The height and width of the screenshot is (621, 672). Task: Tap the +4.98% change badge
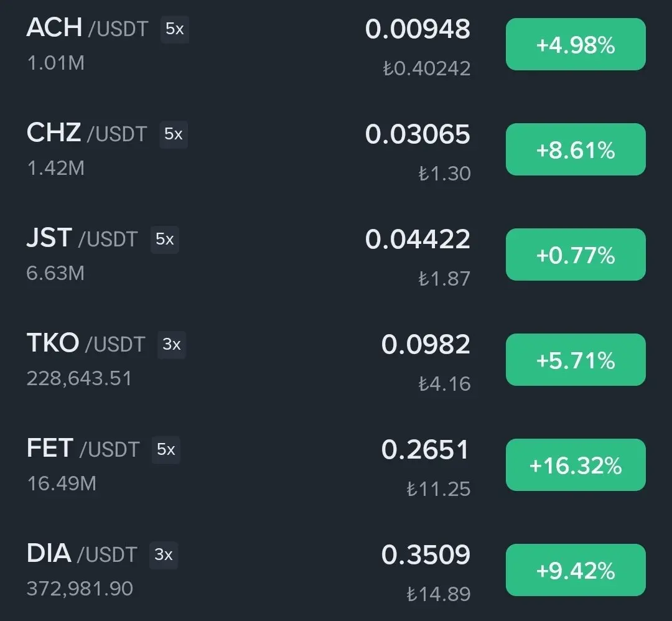[576, 44]
